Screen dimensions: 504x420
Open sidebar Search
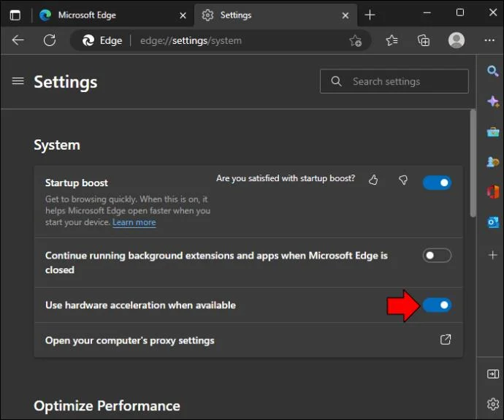pos(492,71)
